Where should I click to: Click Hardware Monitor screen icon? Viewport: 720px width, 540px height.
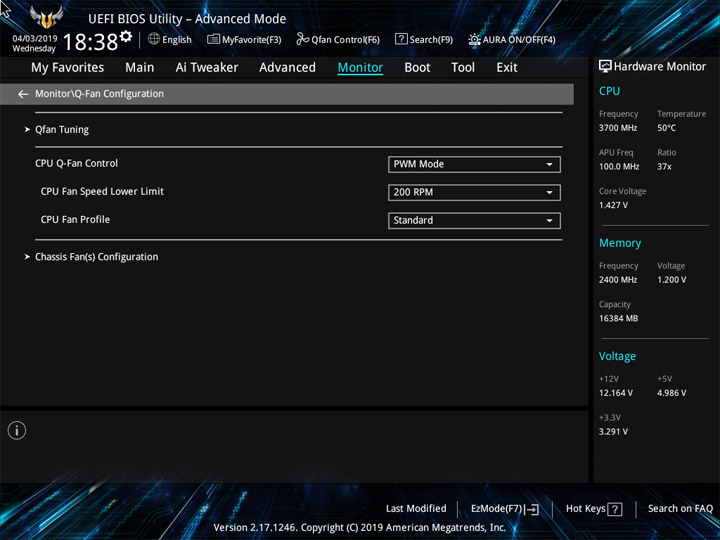coord(605,67)
